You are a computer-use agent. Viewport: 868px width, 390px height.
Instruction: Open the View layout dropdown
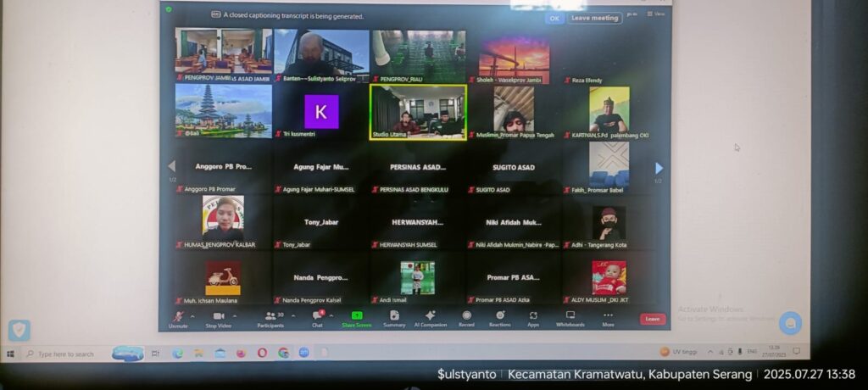click(x=655, y=14)
